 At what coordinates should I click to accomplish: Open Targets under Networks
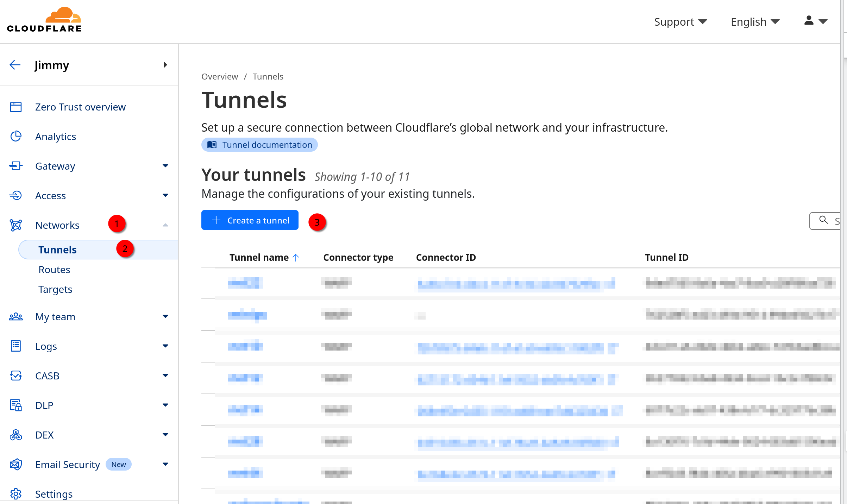point(55,289)
